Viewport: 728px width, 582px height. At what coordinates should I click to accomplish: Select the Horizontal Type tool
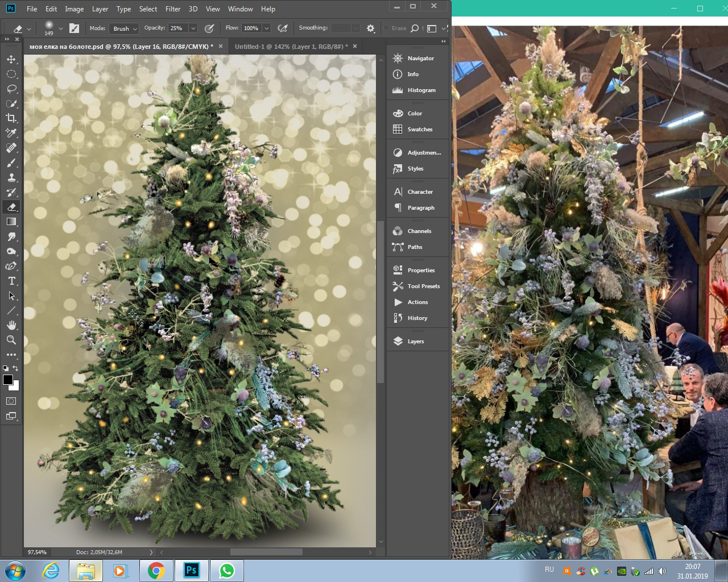(x=11, y=281)
